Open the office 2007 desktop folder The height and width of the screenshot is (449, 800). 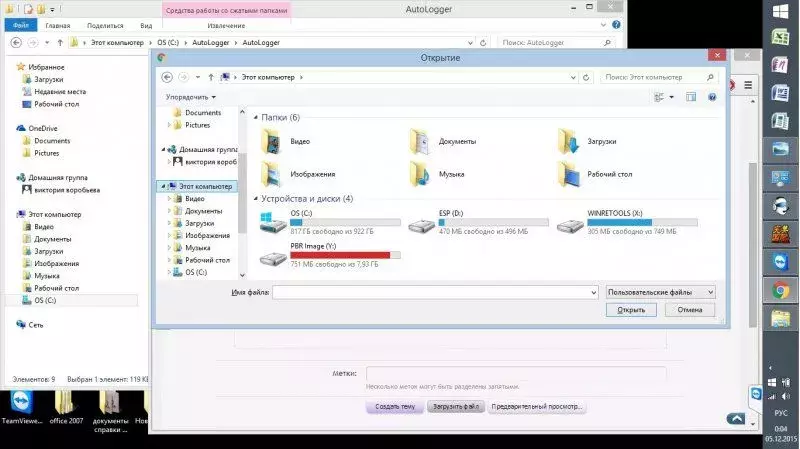(65, 408)
